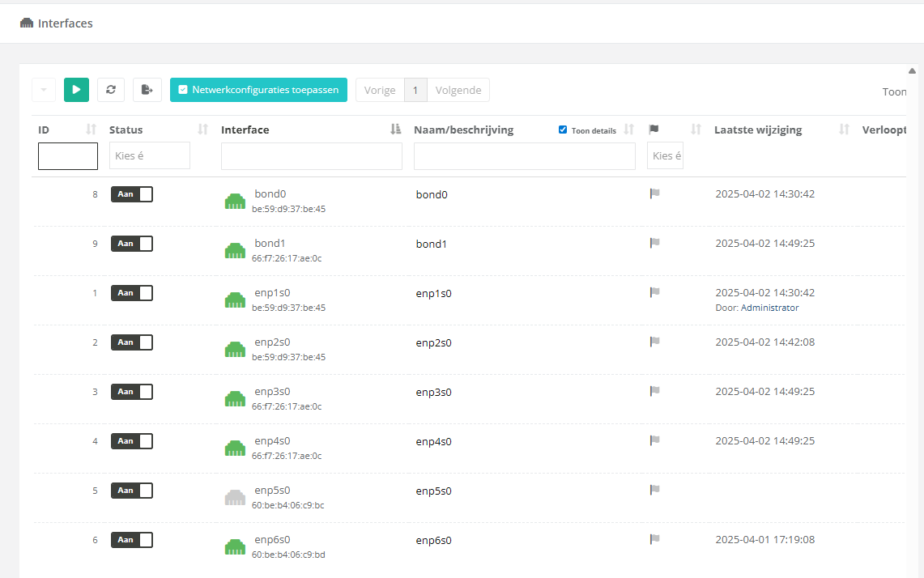Click the green network port icon for bond0

pyautogui.click(x=235, y=202)
